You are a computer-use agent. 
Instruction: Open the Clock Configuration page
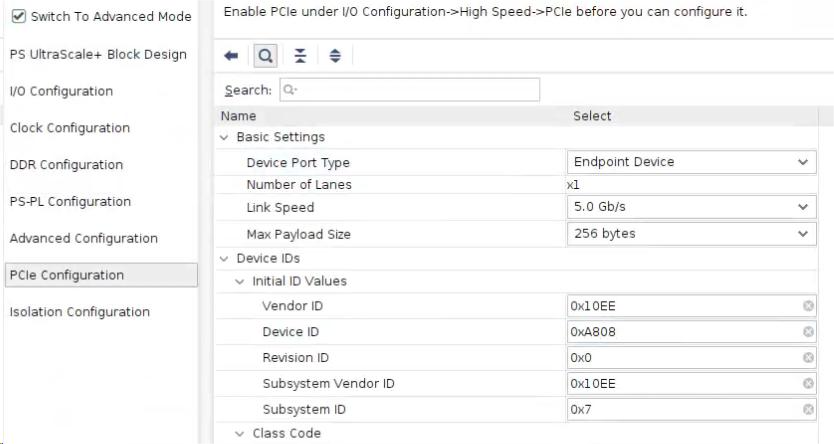[70, 128]
